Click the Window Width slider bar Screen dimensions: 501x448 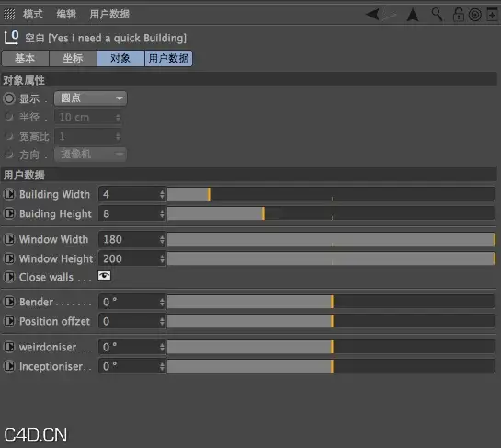[x=331, y=239]
